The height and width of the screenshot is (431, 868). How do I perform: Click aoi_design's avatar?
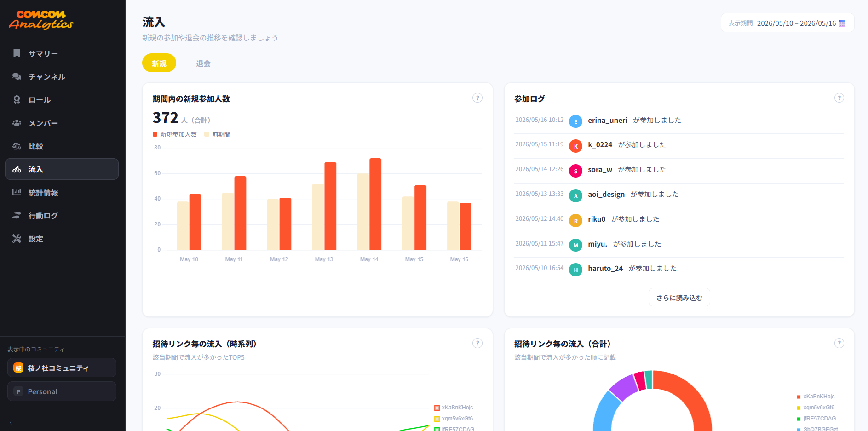(575, 196)
